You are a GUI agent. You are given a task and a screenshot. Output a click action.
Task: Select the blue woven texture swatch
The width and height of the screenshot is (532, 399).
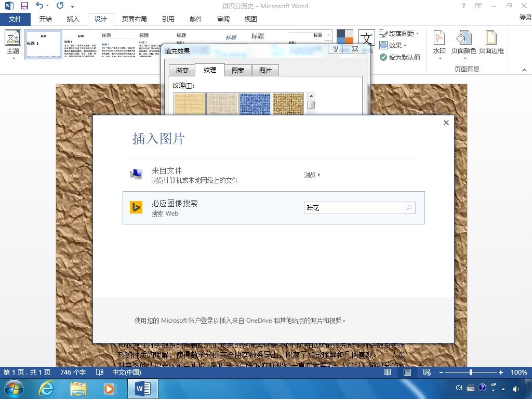point(255,103)
